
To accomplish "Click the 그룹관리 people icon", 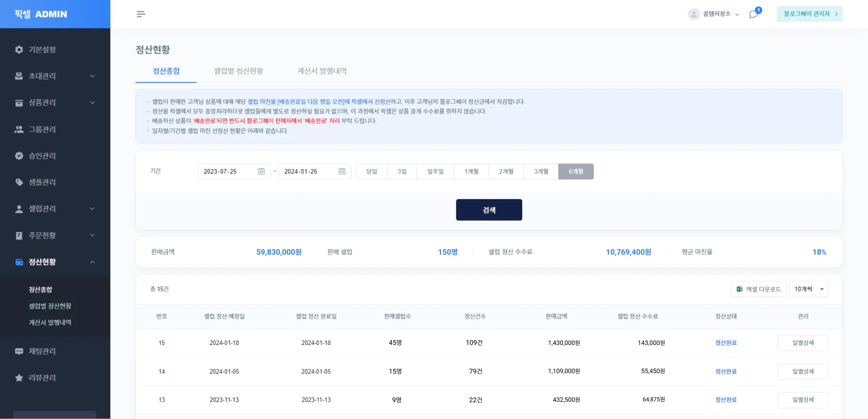I will pyautogui.click(x=19, y=129).
